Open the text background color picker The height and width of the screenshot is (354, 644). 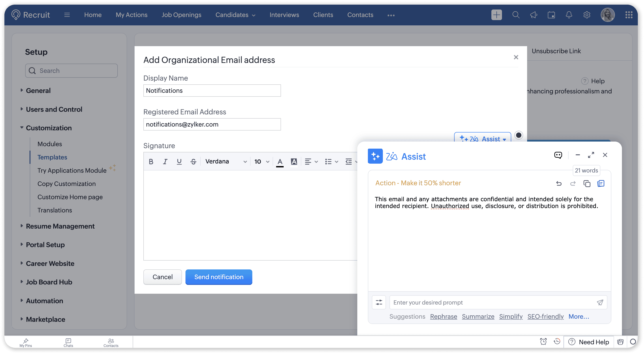(x=294, y=161)
